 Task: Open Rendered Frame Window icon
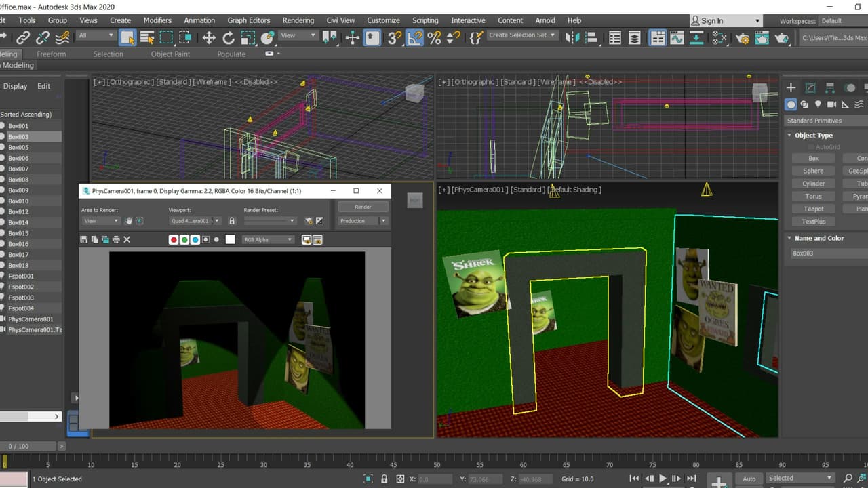click(x=762, y=38)
